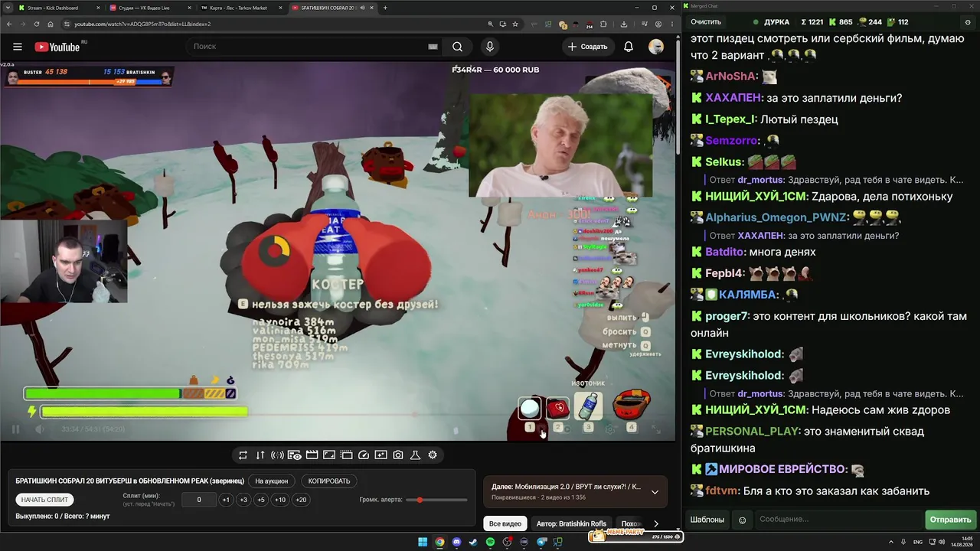
Task: Select the "Все видео" filter chip
Action: (x=505, y=524)
